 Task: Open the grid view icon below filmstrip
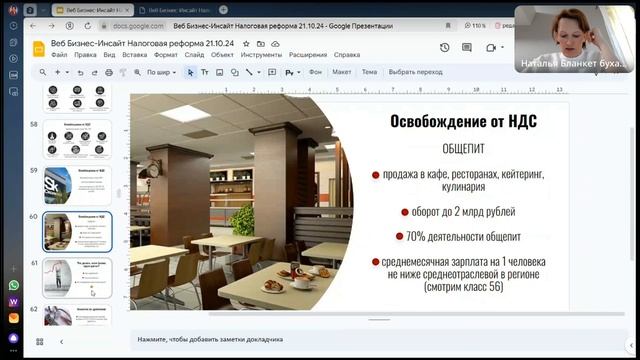click(x=40, y=342)
